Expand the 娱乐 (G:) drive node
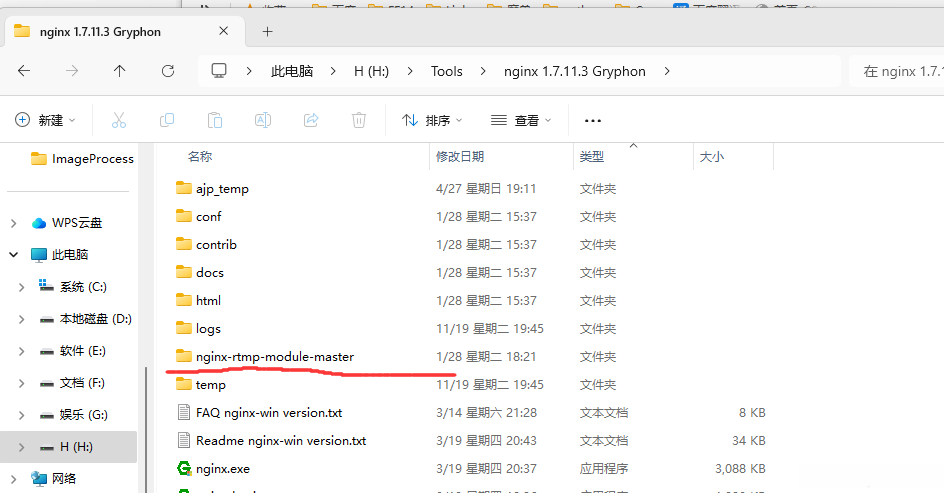944x493 pixels. [x=22, y=415]
